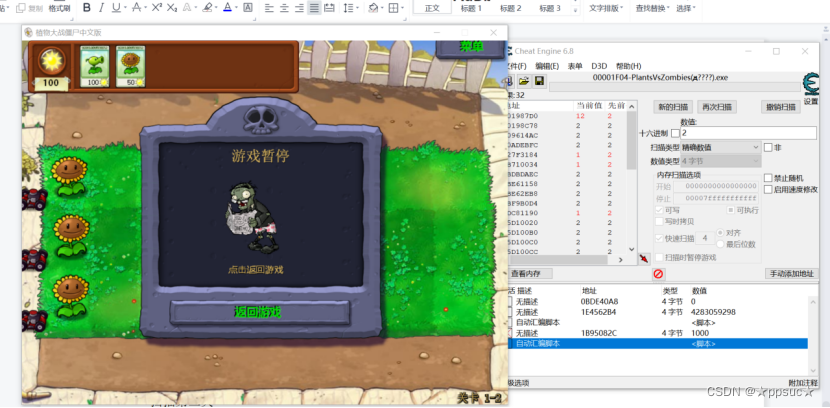Toggle the 快速扫描 fast scan checkbox
830x408 pixels.
[x=659, y=238]
